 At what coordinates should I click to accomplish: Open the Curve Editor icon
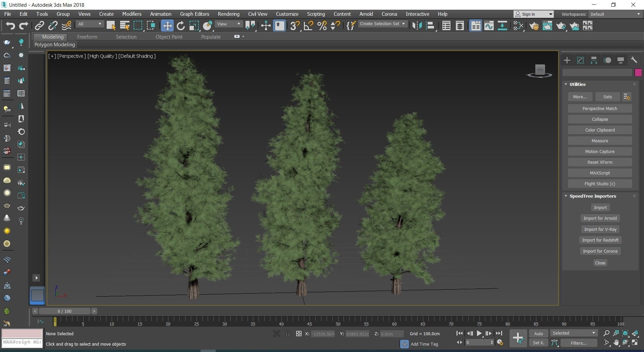(x=489, y=26)
